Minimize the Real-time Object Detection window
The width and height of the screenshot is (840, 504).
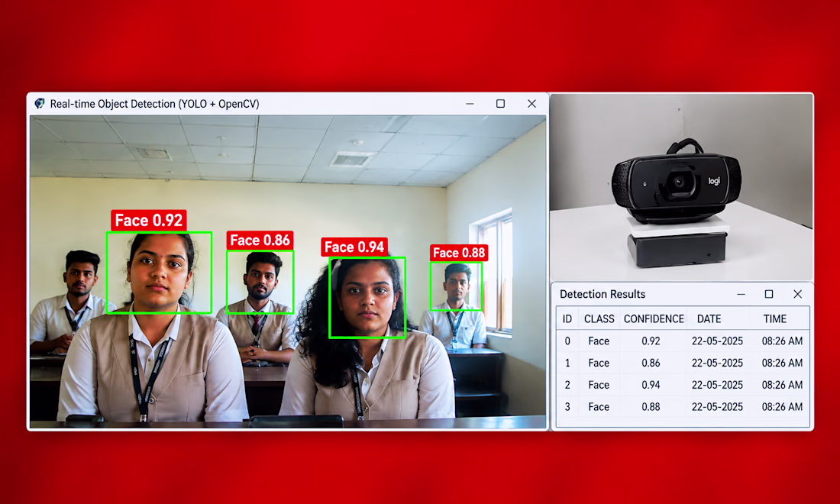point(470,103)
